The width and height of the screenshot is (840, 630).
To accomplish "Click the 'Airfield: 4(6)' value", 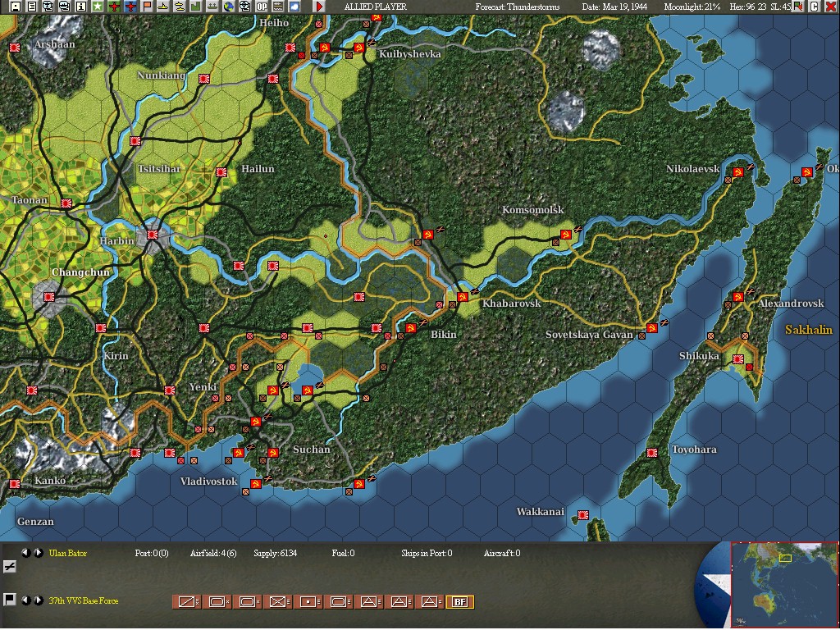I will point(213,553).
